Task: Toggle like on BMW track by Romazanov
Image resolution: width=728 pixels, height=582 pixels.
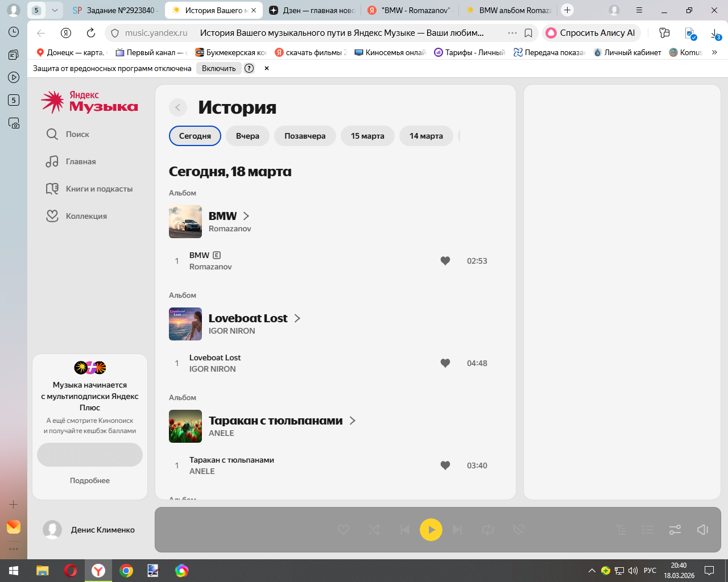Action: pyautogui.click(x=445, y=261)
